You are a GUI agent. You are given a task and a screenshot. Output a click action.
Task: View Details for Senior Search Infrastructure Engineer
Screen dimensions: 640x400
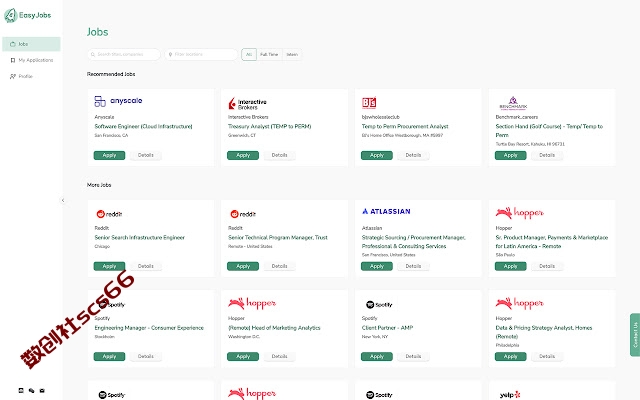pos(146,266)
